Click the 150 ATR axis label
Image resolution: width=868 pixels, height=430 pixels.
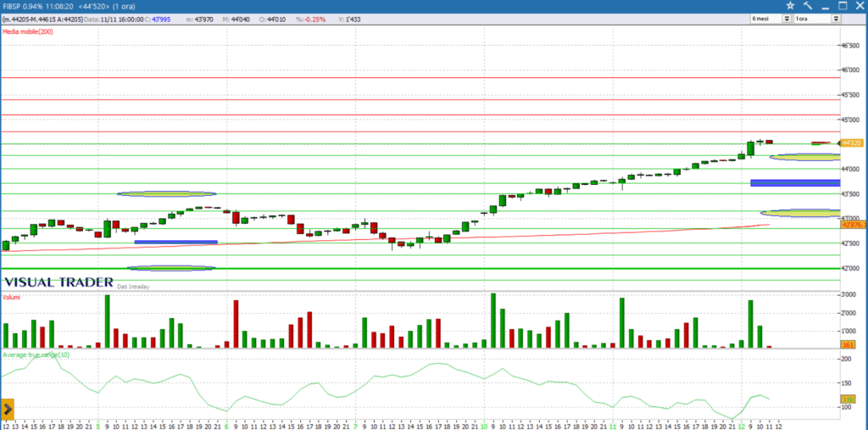(849, 383)
